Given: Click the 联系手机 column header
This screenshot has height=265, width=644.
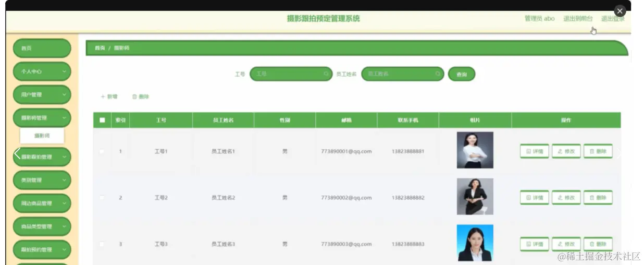Looking at the screenshot, I should (x=408, y=121).
